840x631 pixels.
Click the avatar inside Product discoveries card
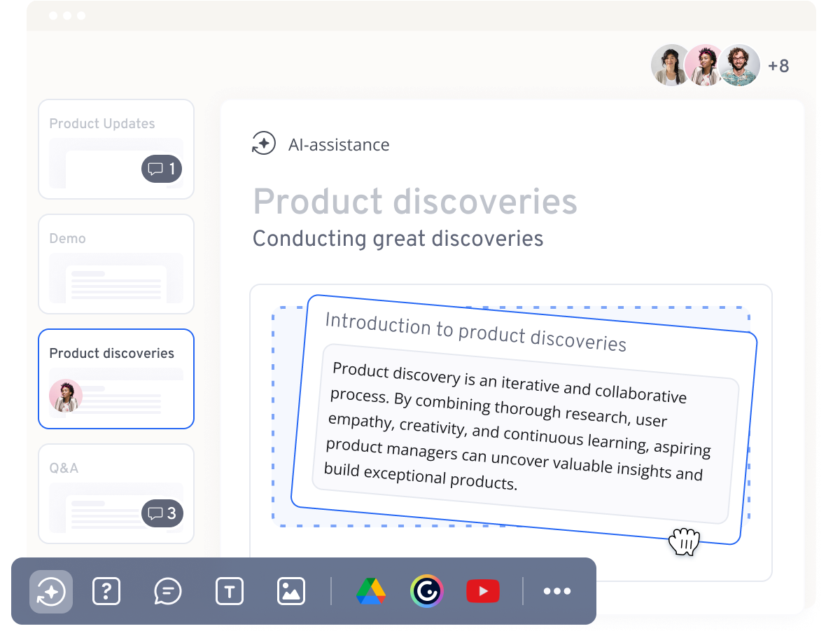click(66, 396)
